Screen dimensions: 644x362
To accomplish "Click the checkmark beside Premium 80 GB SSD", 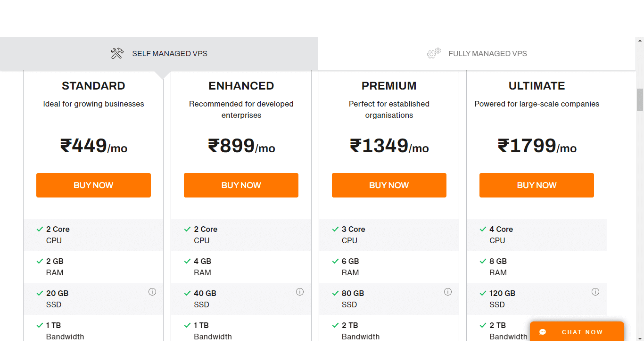I will (x=335, y=293).
